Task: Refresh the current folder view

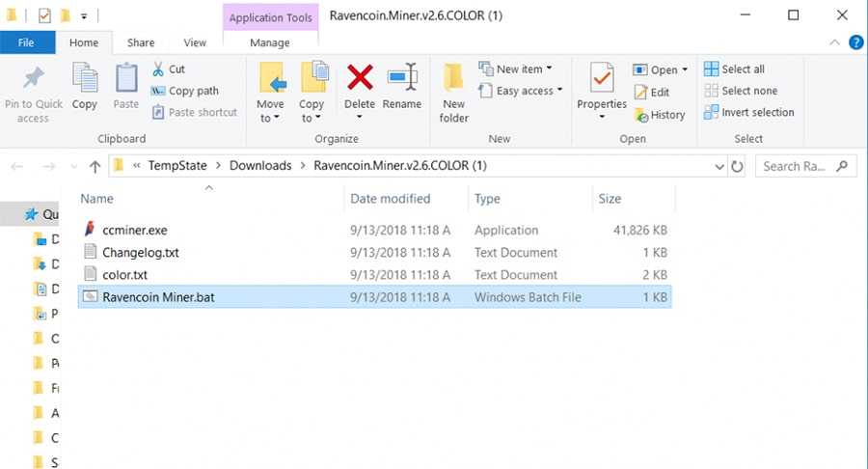Action: point(737,166)
